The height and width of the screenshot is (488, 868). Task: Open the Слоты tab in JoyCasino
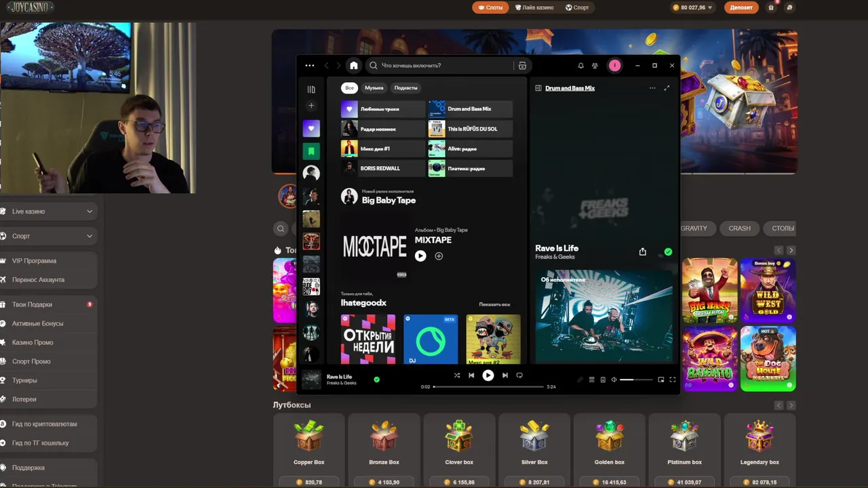[490, 7]
